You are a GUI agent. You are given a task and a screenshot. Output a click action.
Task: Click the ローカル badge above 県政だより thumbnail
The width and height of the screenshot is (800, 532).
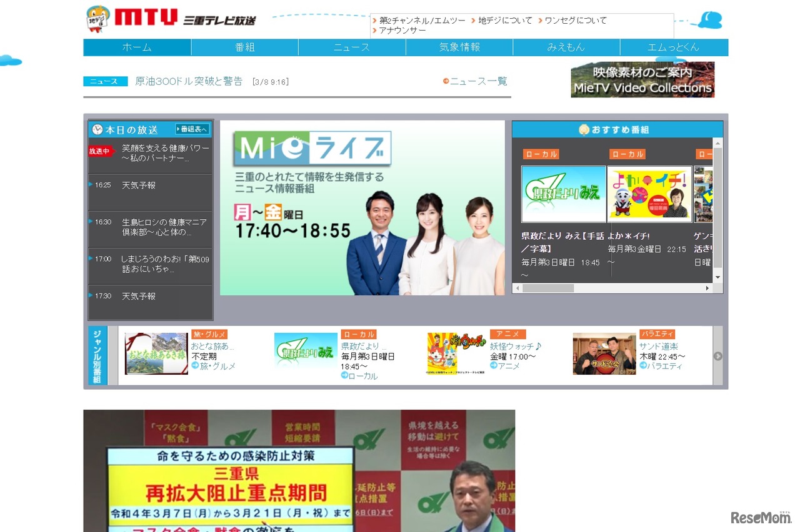540,154
